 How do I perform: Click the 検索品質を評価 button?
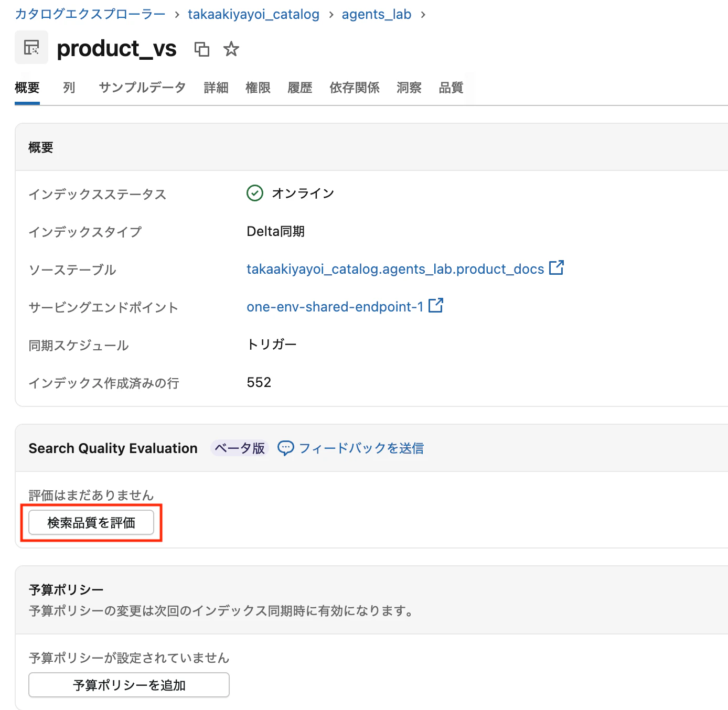pos(91,522)
